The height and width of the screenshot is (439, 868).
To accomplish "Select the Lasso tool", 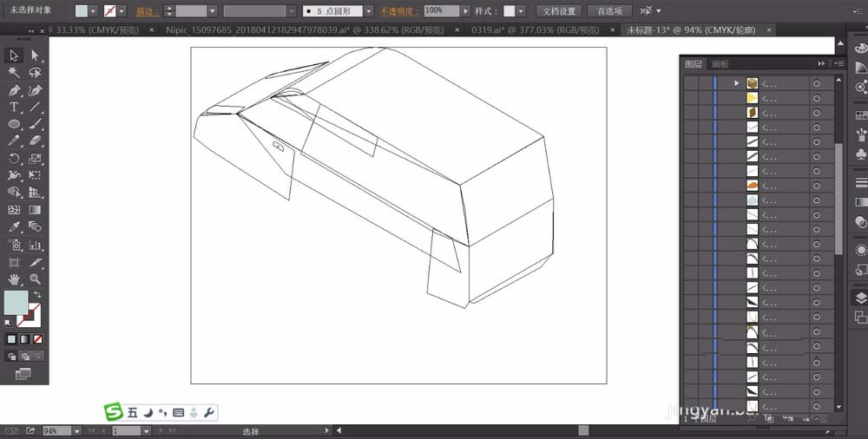I will pyautogui.click(x=35, y=73).
